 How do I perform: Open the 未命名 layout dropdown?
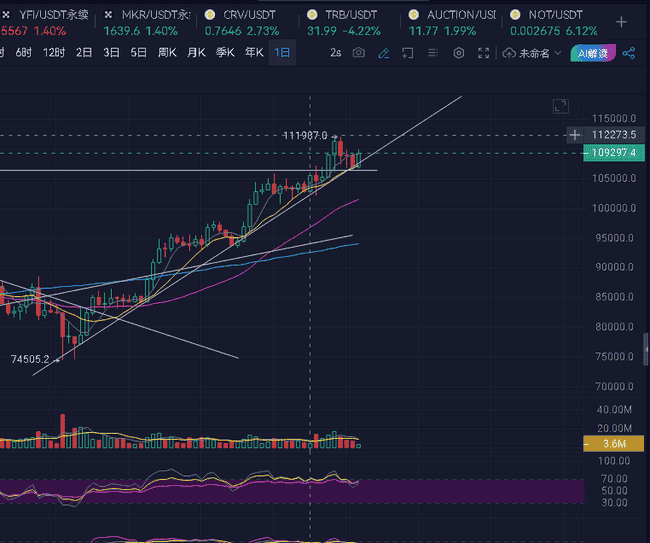[530, 52]
